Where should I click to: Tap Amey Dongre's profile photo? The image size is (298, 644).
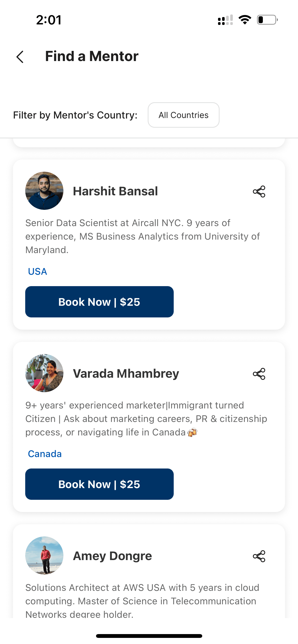pyautogui.click(x=44, y=555)
